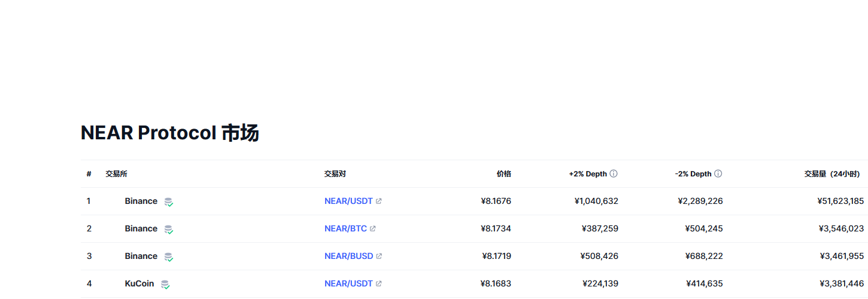Open the NEAR/BTC trading pair link

[x=345, y=229]
